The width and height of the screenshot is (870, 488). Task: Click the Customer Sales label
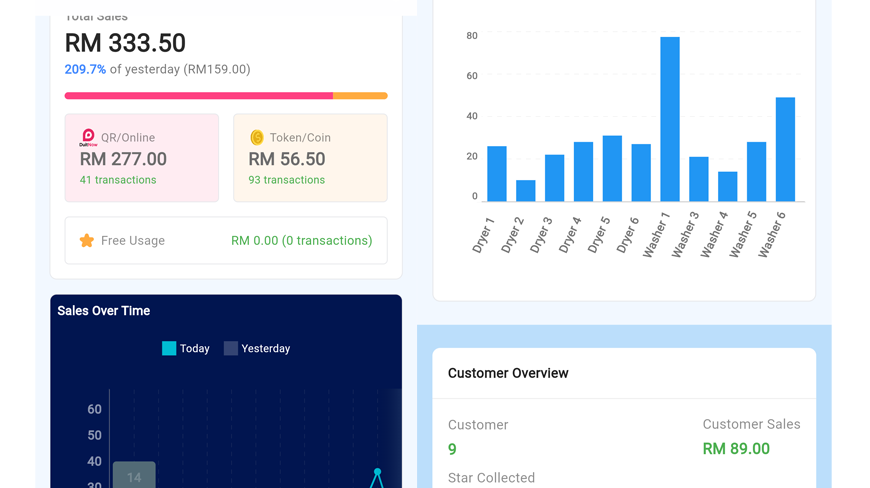click(751, 424)
